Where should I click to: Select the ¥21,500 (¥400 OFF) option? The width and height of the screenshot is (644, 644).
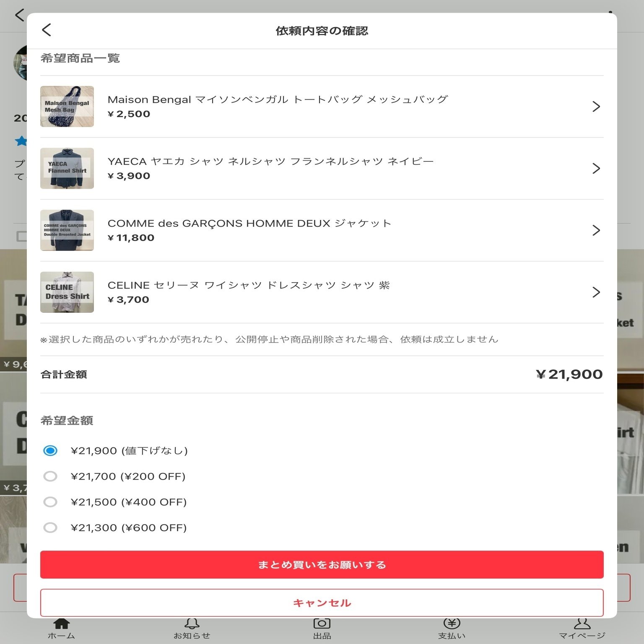pyautogui.click(x=50, y=502)
